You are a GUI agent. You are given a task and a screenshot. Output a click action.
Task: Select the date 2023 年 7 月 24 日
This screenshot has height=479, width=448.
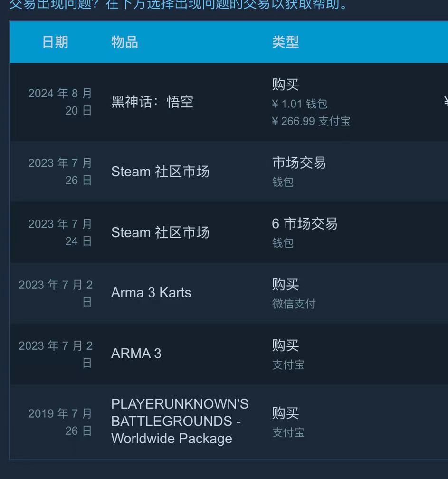coord(60,232)
